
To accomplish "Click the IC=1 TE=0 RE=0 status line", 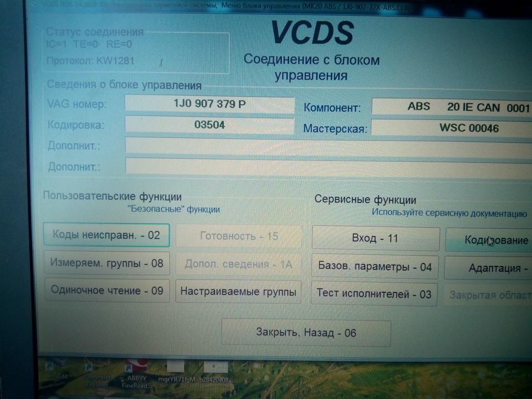I will (x=89, y=44).
